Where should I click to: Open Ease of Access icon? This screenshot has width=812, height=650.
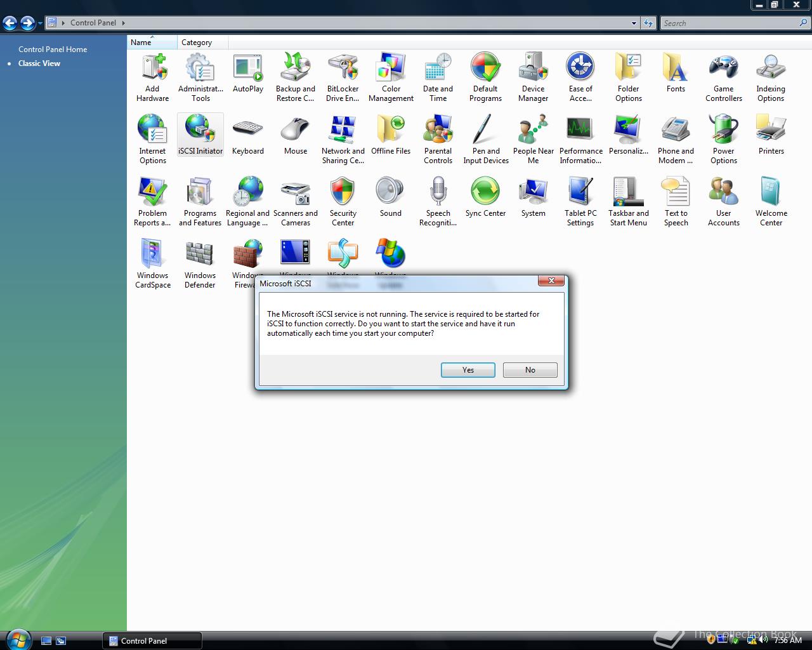click(x=580, y=77)
